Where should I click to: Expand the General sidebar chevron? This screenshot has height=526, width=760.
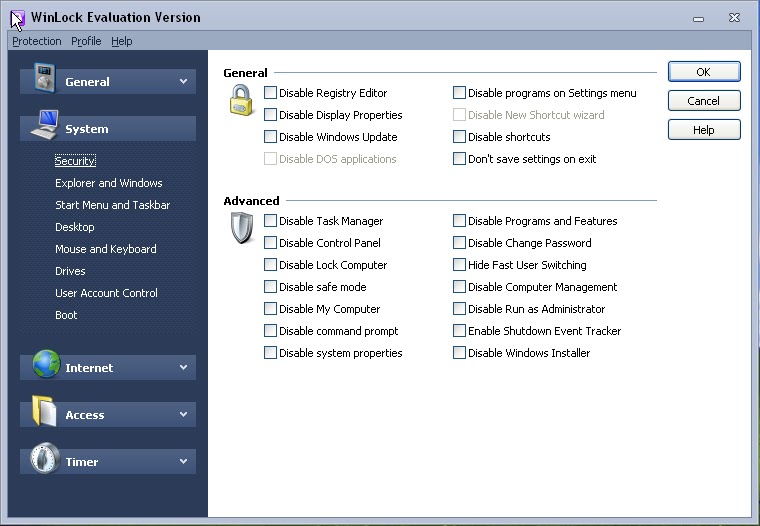(x=183, y=81)
